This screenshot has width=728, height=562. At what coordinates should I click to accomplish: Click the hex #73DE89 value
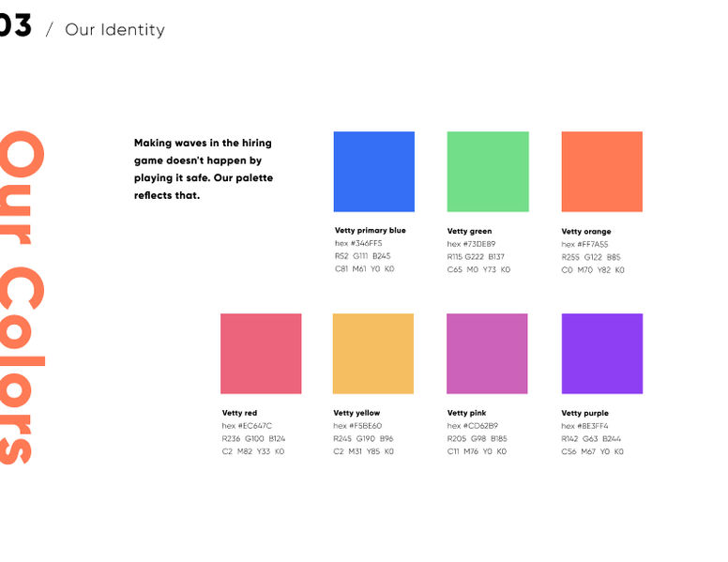tap(472, 244)
